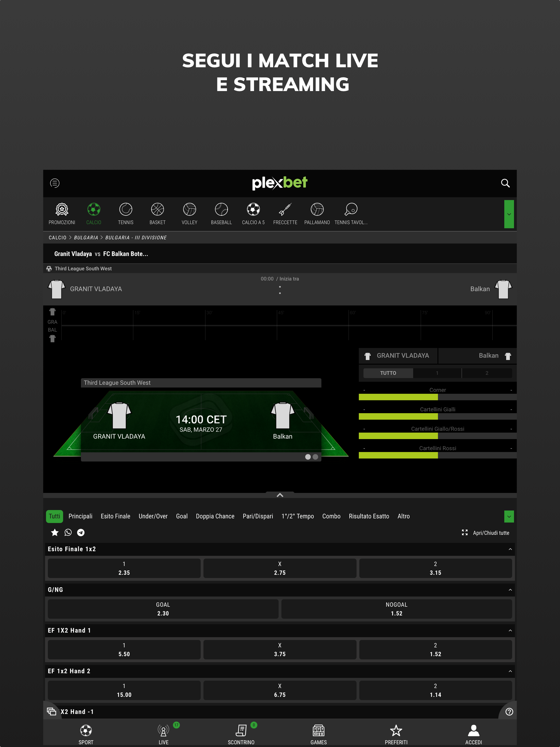The height and width of the screenshot is (747, 560).
Task: Share the match via WhatsApp
Action: [x=68, y=533]
